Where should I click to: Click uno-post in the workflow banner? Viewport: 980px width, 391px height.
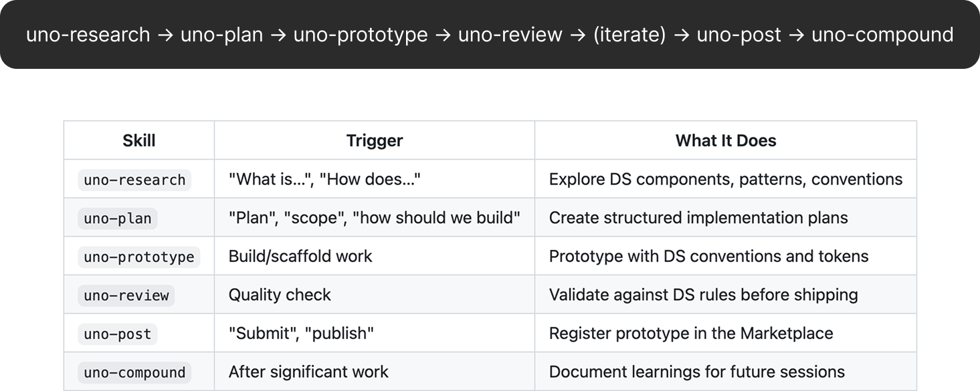(x=739, y=35)
